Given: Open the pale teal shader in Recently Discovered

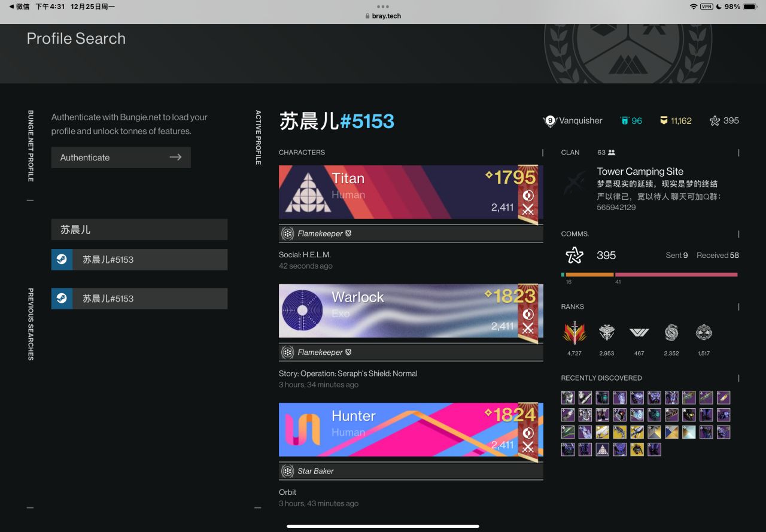Looking at the screenshot, I should coord(689,432).
